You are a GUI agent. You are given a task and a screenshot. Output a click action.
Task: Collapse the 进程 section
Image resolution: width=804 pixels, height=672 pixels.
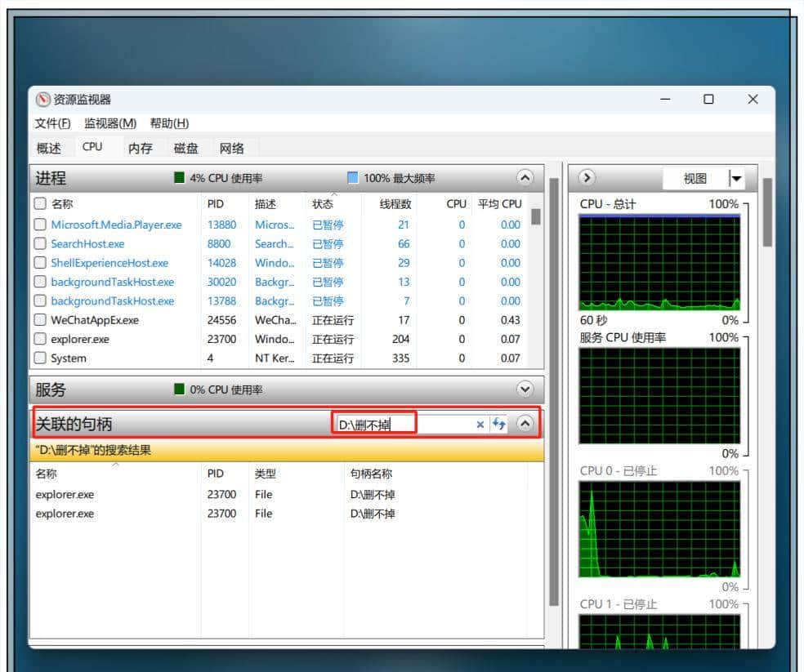pyautogui.click(x=525, y=178)
